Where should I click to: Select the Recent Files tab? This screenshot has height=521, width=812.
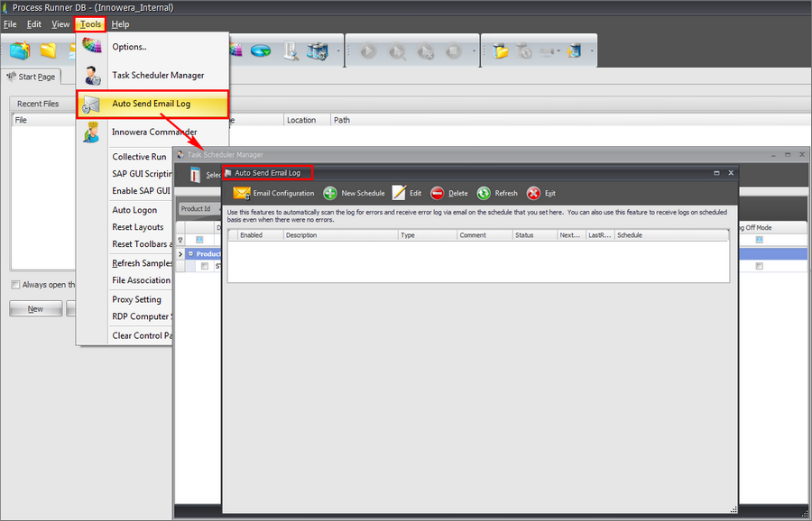38,104
